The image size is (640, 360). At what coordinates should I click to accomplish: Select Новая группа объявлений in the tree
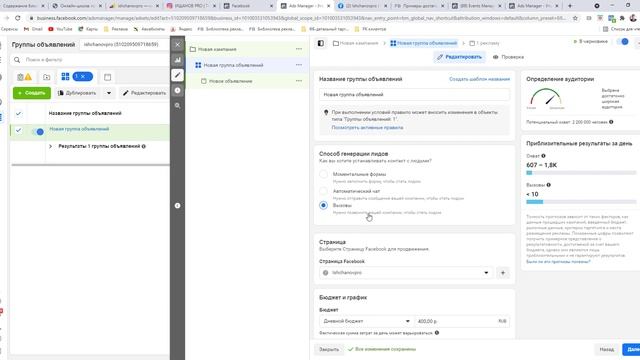coord(233,65)
